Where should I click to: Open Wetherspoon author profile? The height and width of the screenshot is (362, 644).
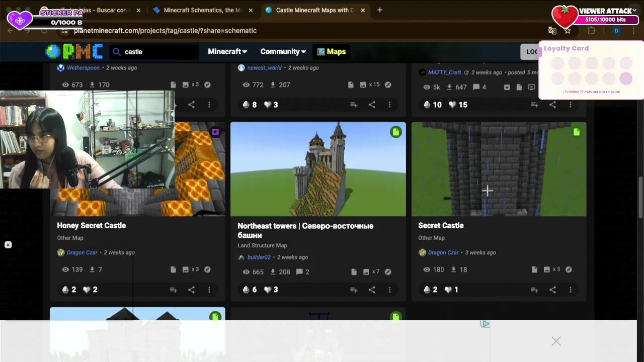[x=83, y=68]
